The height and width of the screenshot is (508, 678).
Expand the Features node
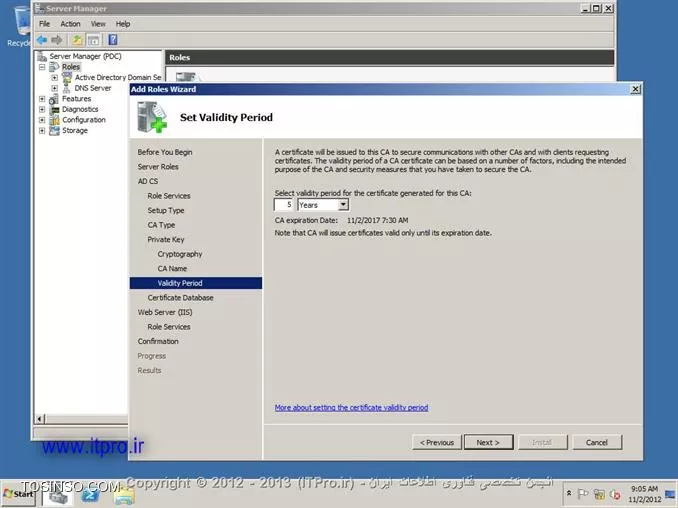pos(42,99)
